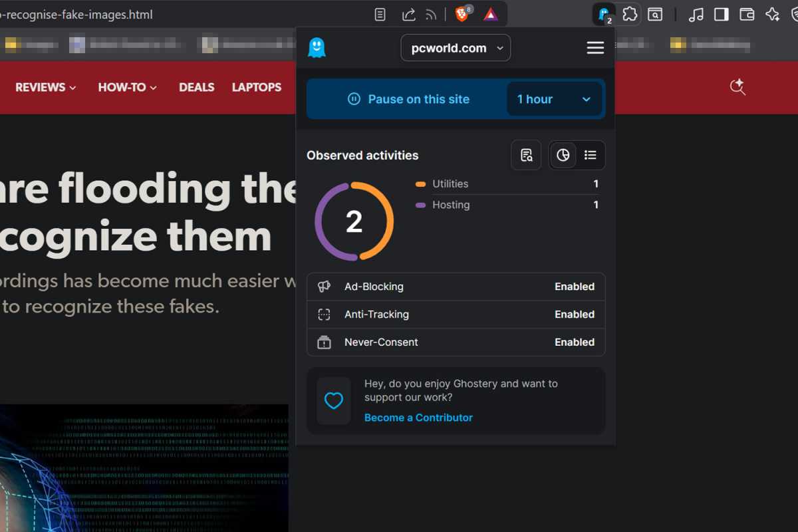This screenshot has height=532, width=798.
Task: Open the browser extensions puzzle icon
Action: point(630,14)
